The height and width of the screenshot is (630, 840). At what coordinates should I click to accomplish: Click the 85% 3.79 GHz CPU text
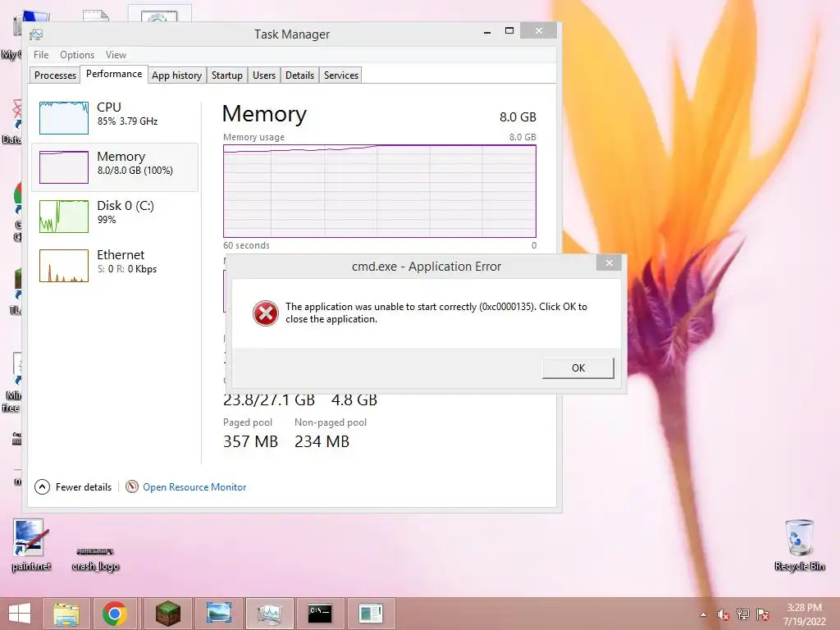(x=127, y=121)
